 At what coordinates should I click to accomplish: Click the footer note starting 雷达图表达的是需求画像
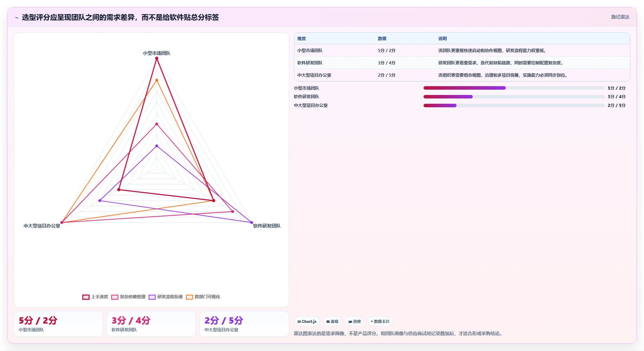pyautogui.click(x=398, y=333)
